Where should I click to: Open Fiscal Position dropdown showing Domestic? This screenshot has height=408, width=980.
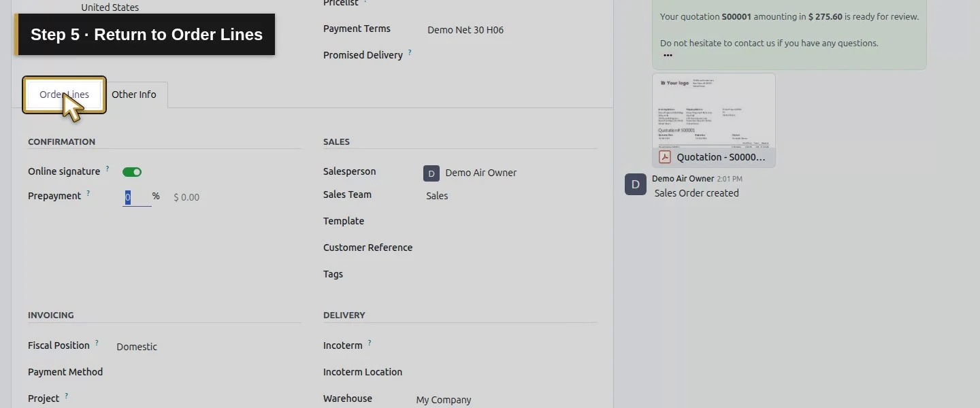[208, 347]
